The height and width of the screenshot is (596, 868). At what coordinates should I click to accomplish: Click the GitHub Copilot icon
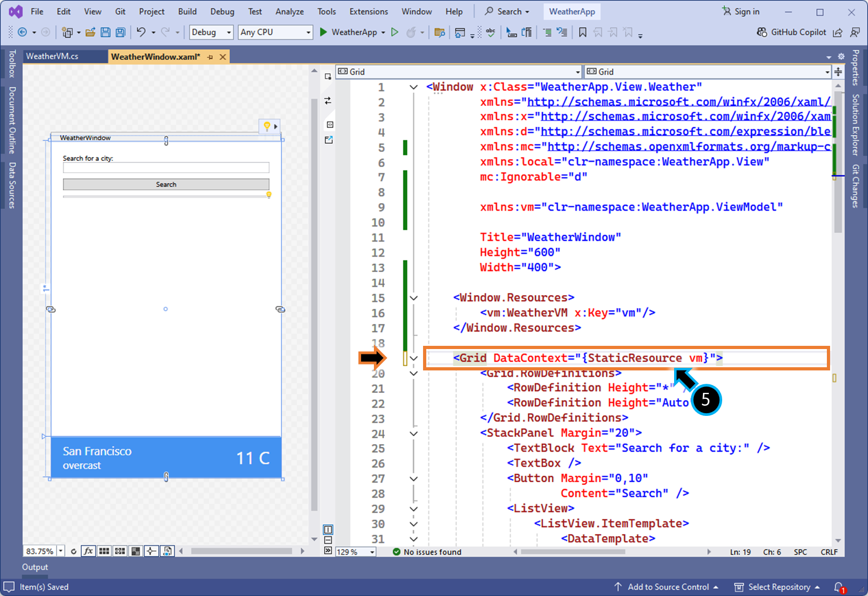(x=762, y=32)
